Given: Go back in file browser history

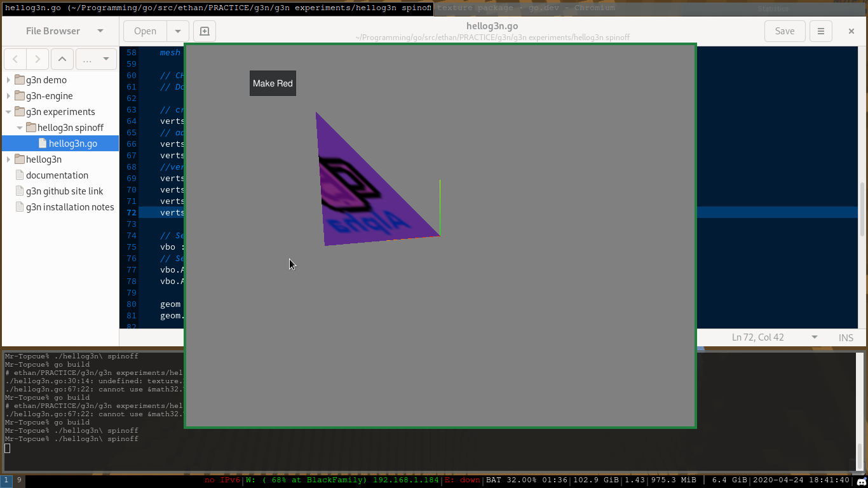Looking at the screenshot, I should click(15, 59).
